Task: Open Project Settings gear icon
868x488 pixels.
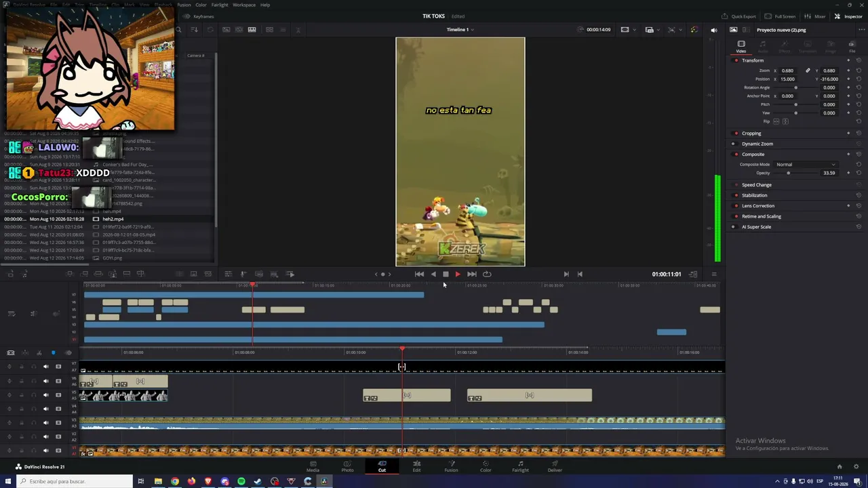Action: [857, 466]
